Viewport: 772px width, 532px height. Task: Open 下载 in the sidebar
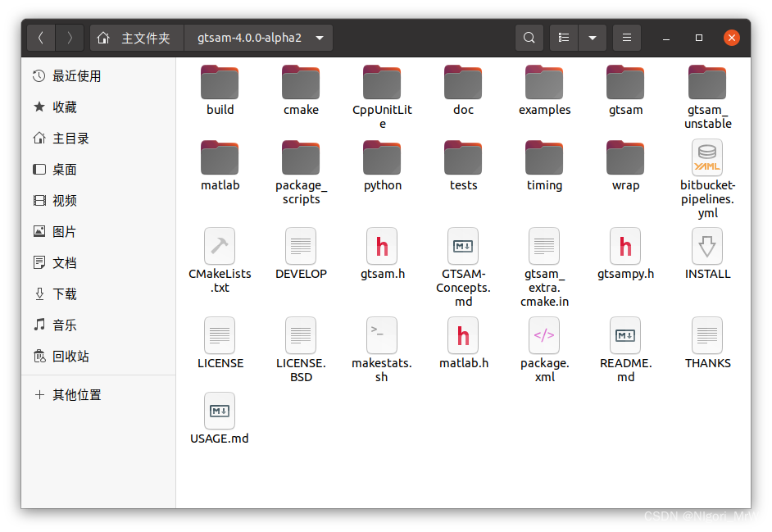click(x=98, y=294)
